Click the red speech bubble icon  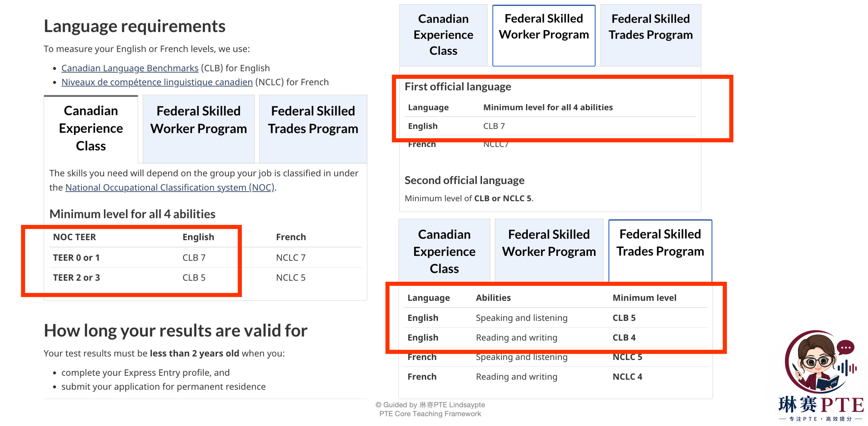845,347
